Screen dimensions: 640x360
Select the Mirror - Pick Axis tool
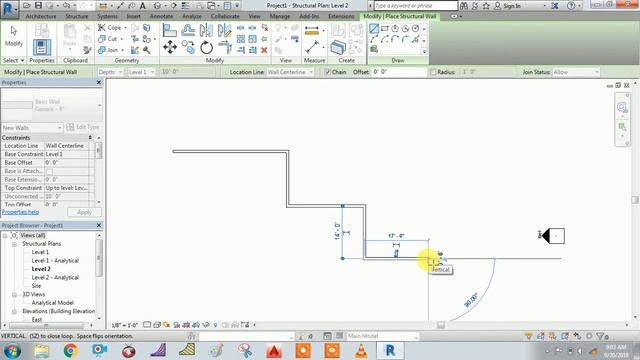[206, 30]
